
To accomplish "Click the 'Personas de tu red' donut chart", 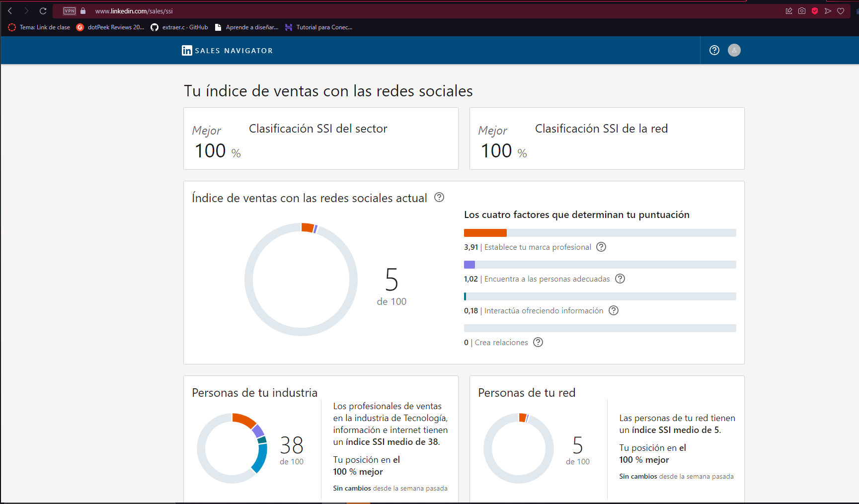I will pos(519,448).
